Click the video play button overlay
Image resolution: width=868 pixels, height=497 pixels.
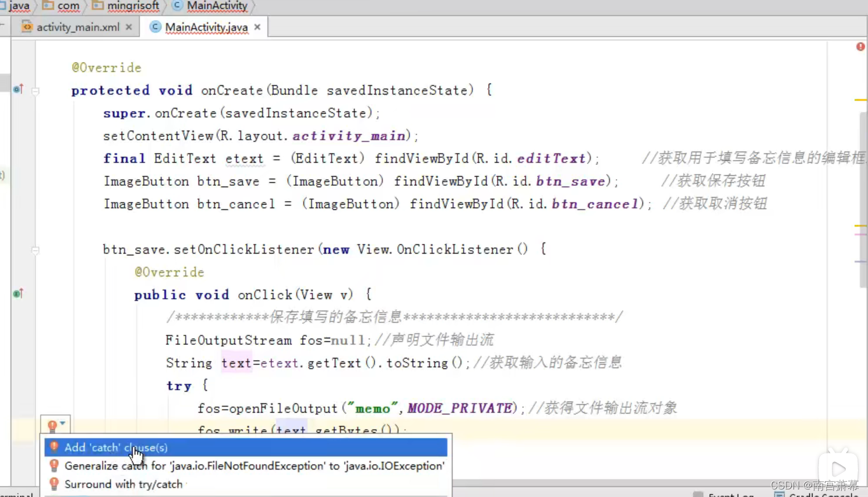pos(838,469)
